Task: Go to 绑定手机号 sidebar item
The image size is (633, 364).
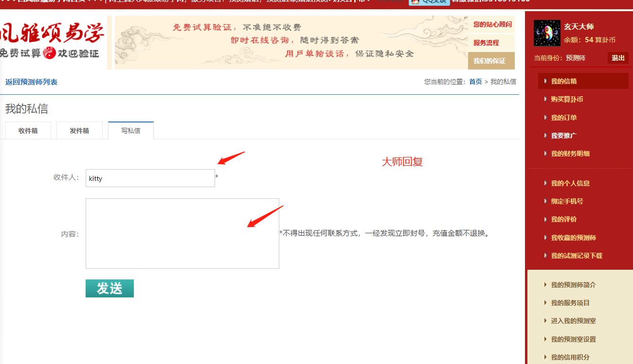Action: point(567,201)
